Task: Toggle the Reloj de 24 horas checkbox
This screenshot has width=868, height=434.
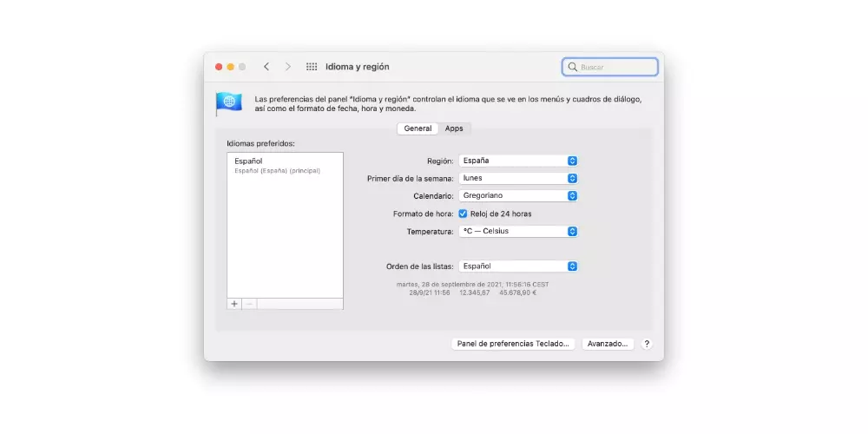Action: 463,214
